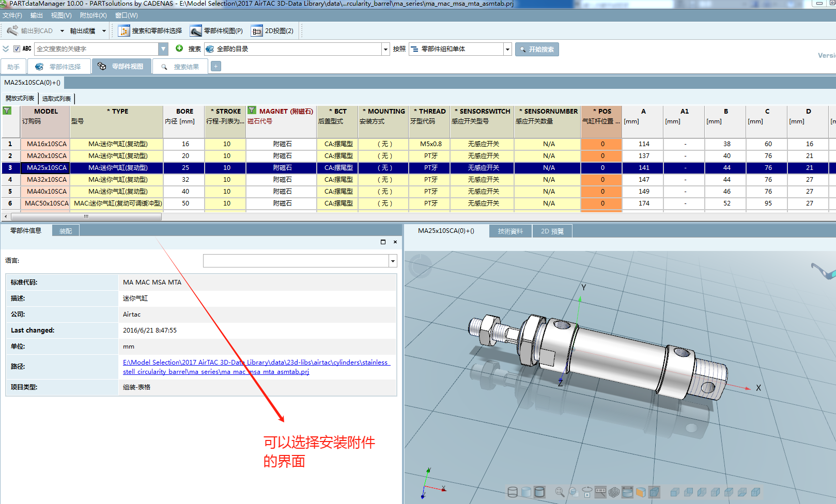This screenshot has height=504, width=836.
Task: Expand the 全部的目录 search scope dropdown
Action: point(385,50)
